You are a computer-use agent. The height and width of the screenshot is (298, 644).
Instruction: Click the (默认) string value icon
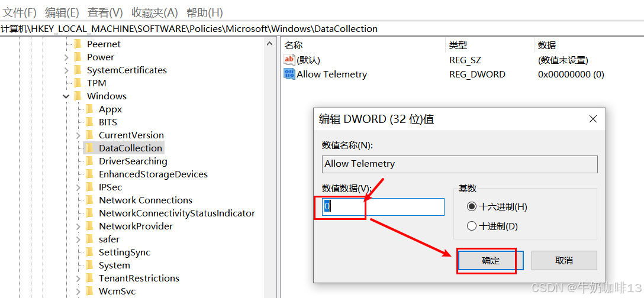point(289,60)
